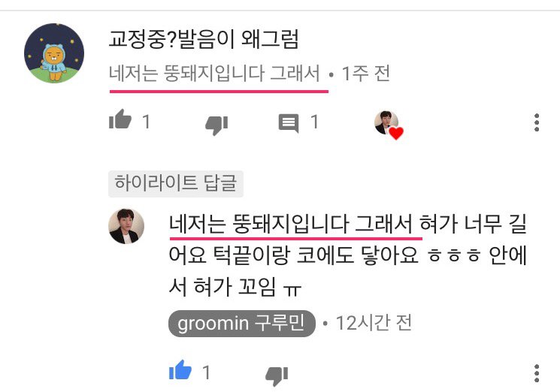Select comment text 교정중?발음이 왜그럼
Viewport: 560px width, 392px height.
pyautogui.click(x=203, y=39)
